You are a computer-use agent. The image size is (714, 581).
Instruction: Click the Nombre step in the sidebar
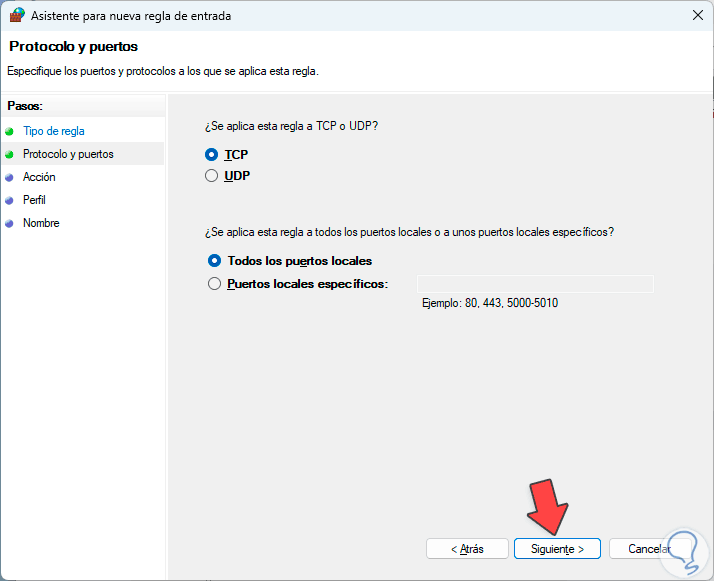[41, 223]
